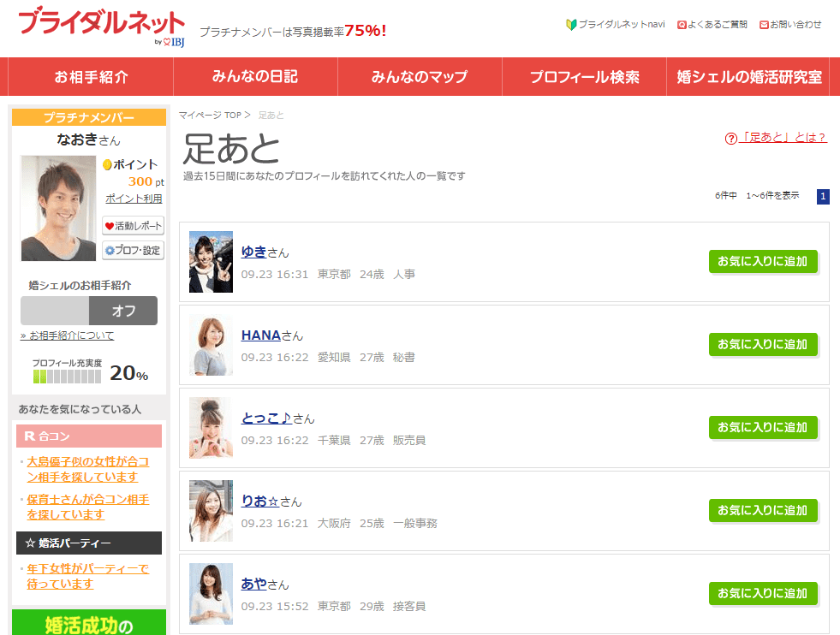Open 婚シェルの婚活研究室 tab
This screenshot has height=635, width=840.
[x=749, y=77]
